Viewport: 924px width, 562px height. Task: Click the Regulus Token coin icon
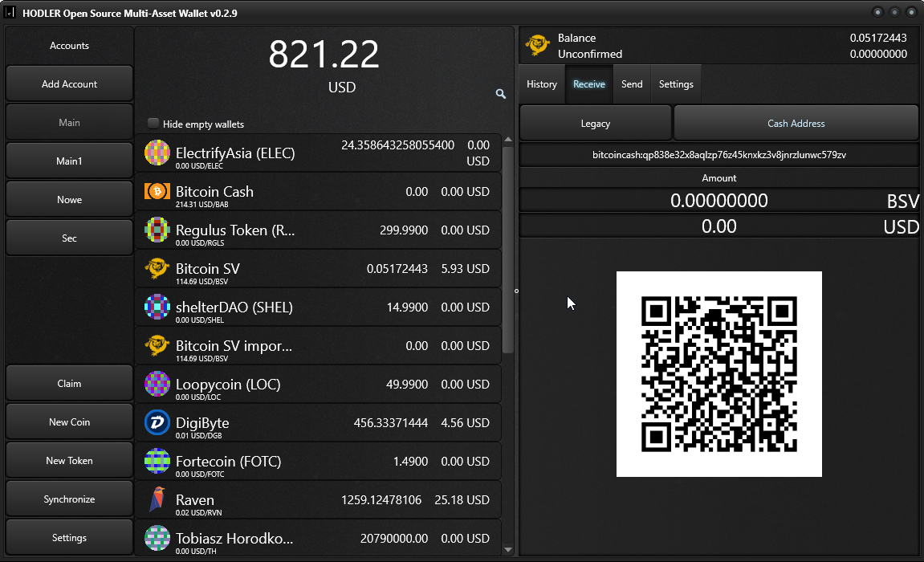pos(157,230)
